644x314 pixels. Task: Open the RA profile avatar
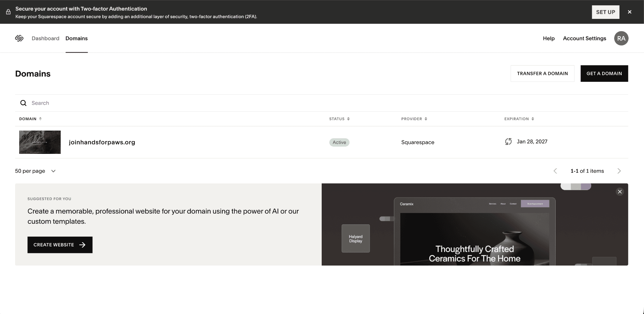coord(621,38)
